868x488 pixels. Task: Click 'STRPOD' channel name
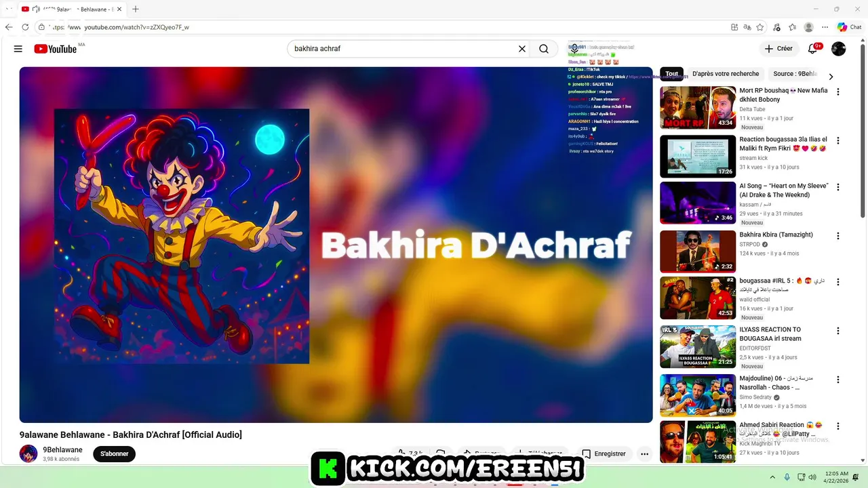click(749, 245)
